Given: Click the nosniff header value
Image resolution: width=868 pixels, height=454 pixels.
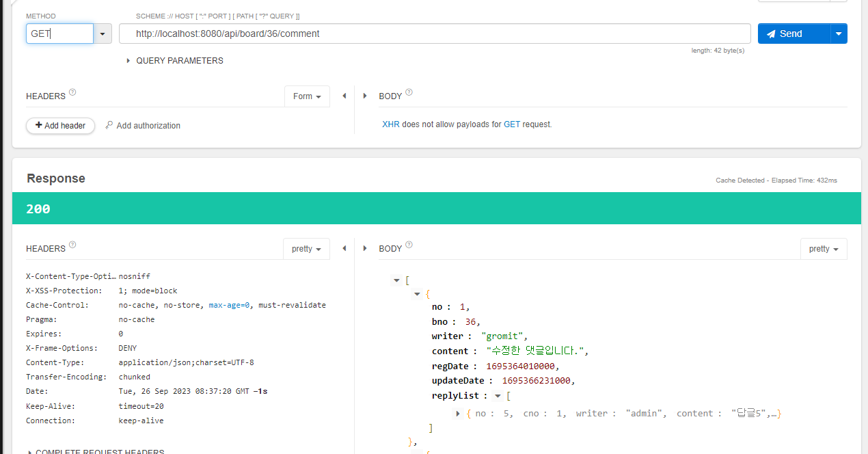Looking at the screenshot, I should click(135, 276).
